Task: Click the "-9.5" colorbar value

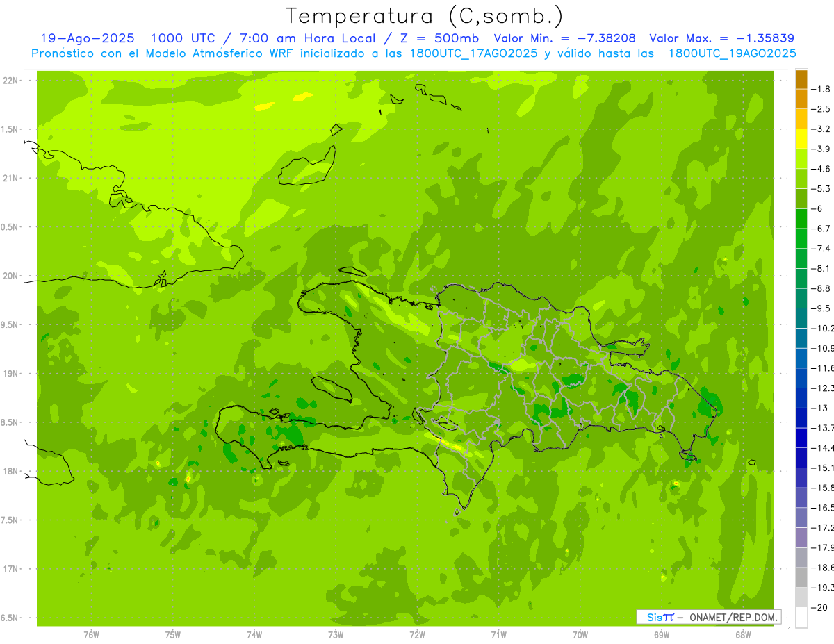Action: pos(821,308)
